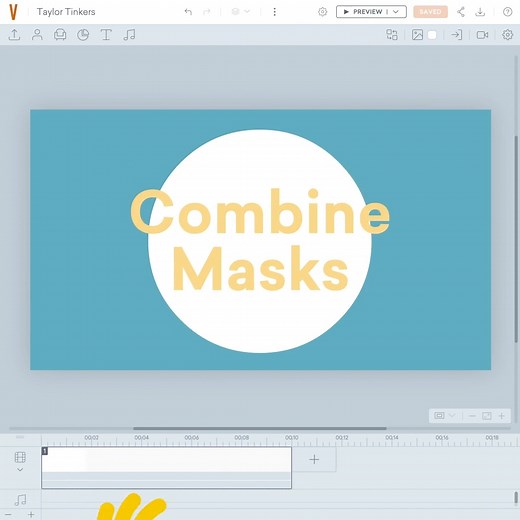Click the scene track film icon

coord(20,457)
